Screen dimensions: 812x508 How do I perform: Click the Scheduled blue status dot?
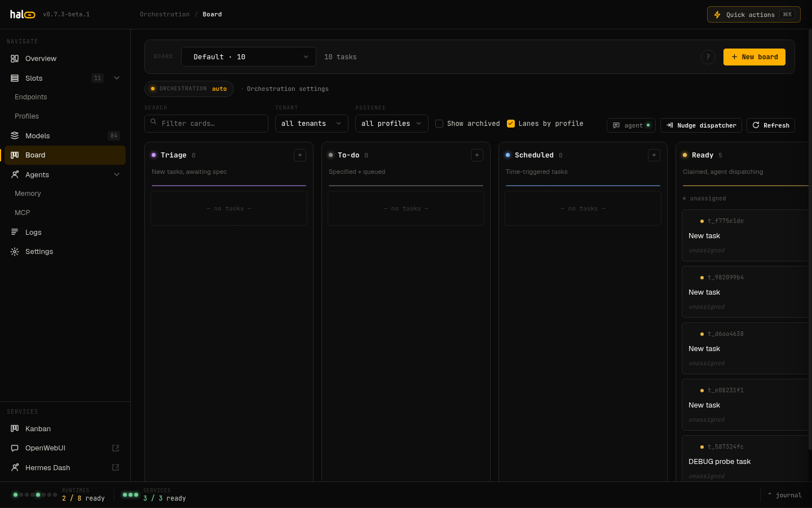point(508,155)
